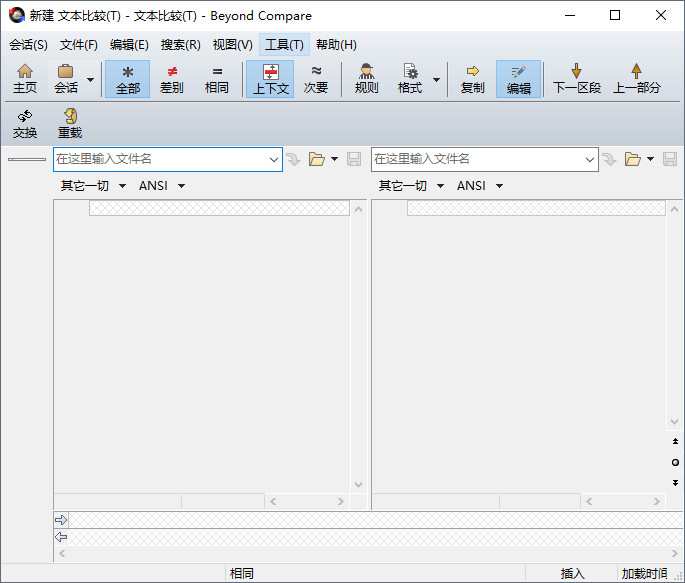Click the thumbnail overview bar at left
This screenshot has height=583, width=685.
coord(27,159)
